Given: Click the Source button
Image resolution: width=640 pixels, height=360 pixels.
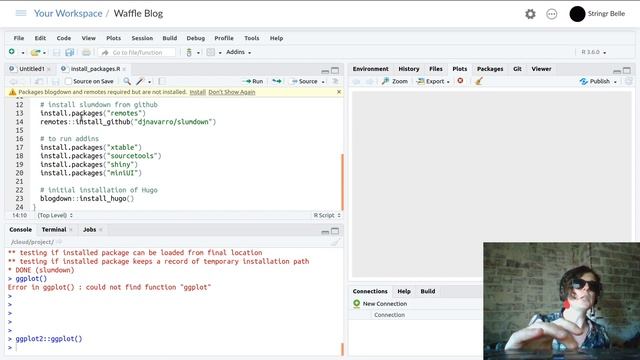Looking at the screenshot, I should click(x=304, y=81).
